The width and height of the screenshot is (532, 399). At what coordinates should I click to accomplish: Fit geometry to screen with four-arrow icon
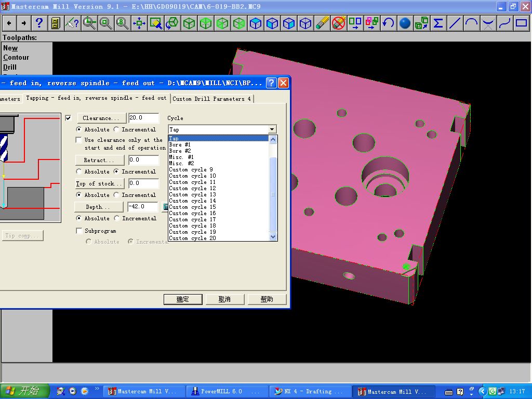139,23
